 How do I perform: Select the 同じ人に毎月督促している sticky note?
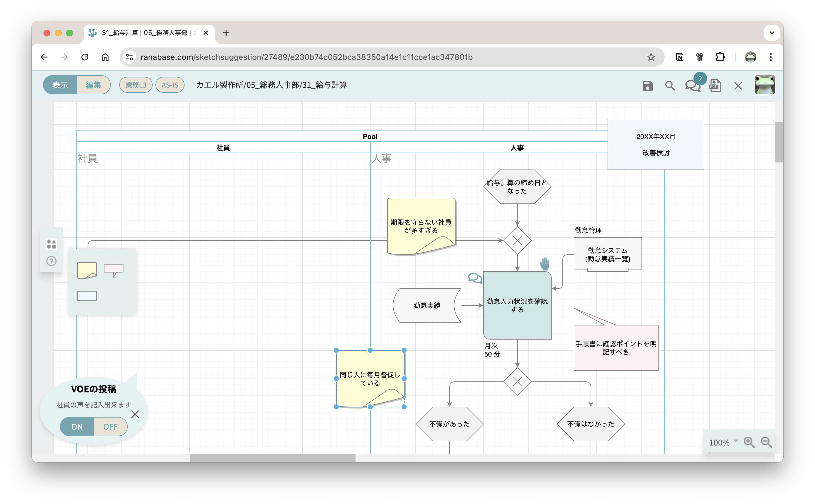tap(370, 379)
